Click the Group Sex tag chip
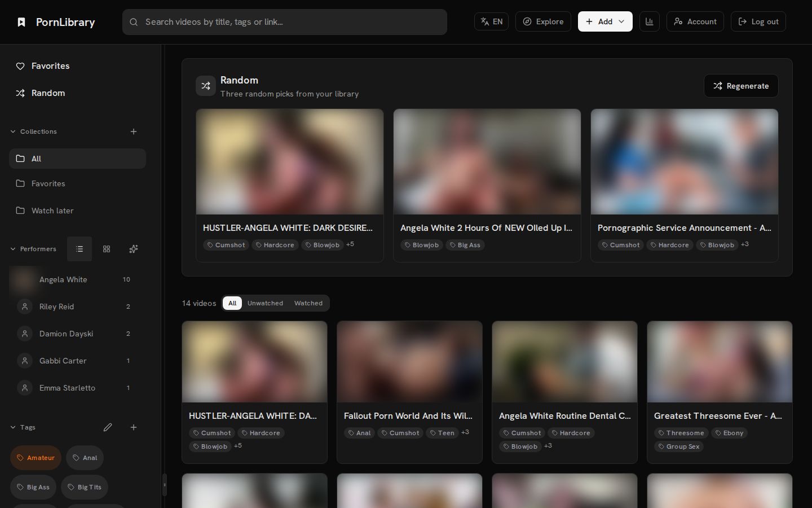This screenshot has width=812, height=508. (x=679, y=446)
